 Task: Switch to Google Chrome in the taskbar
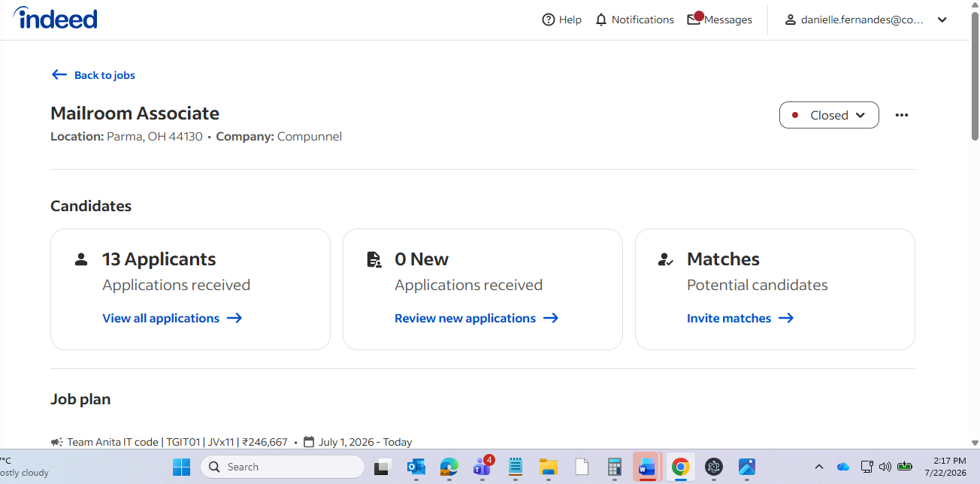[x=681, y=467]
